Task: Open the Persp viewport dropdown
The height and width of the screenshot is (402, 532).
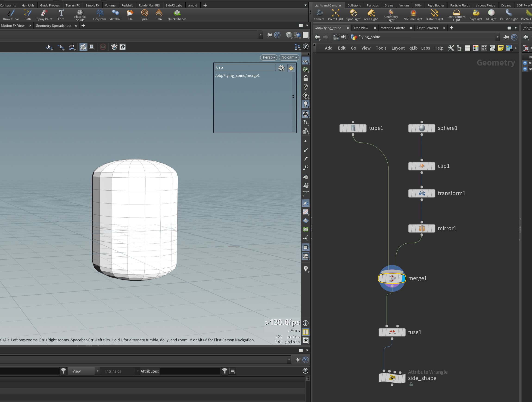Action: 269,57
